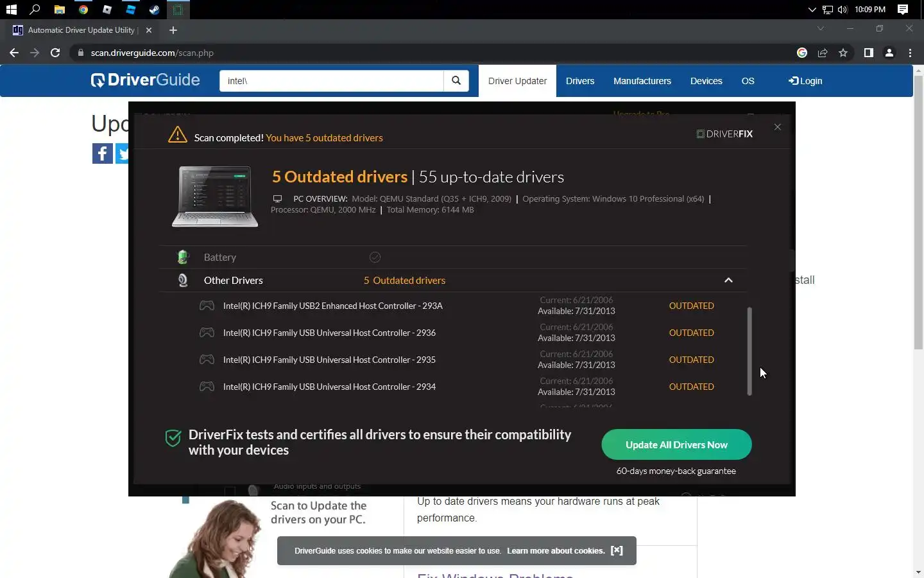Click the device icon for controller 2934
924x578 pixels.
pyautogui.click(x=207, y=387)
